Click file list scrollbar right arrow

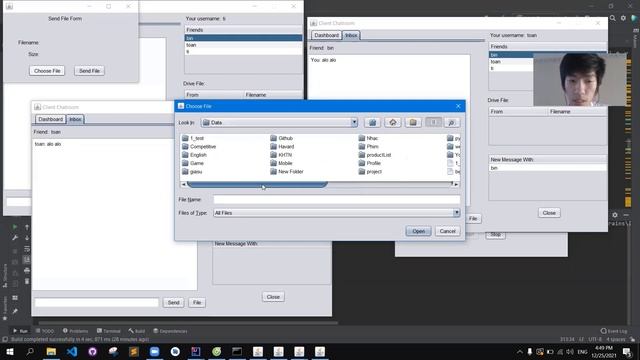point(456,184)
